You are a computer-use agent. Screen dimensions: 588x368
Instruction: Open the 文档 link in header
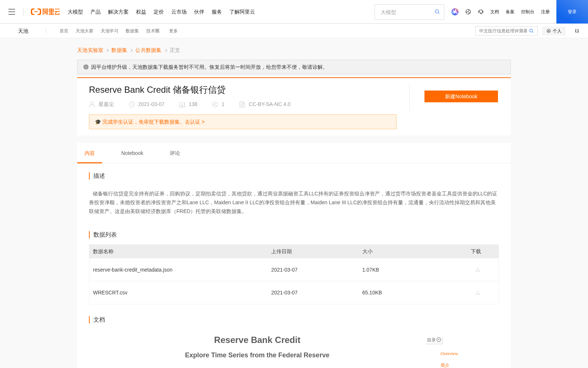(x=495, y=12)
